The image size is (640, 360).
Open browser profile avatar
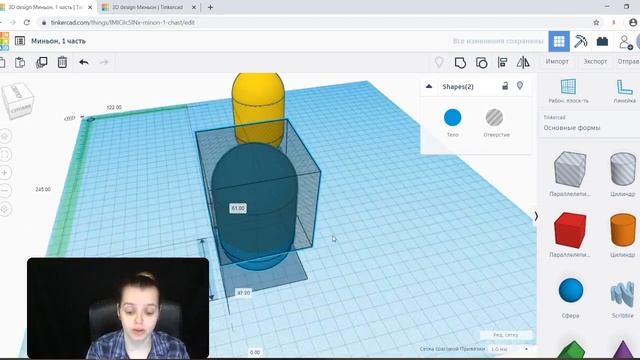[x=633, y=22]
